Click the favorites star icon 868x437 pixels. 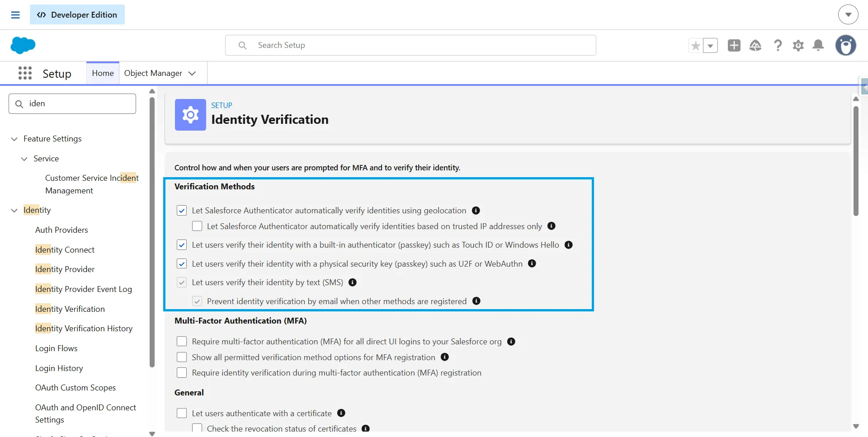pos(696,46)
